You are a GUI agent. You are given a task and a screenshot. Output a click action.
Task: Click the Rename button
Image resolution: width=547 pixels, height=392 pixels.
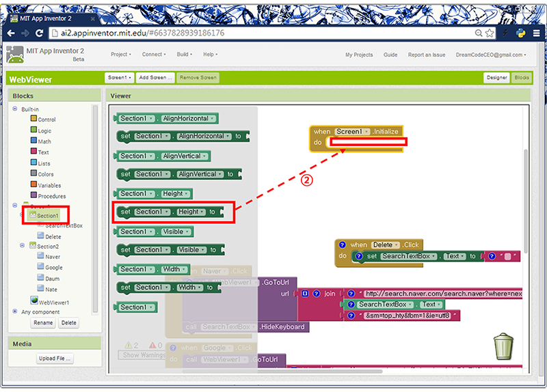pyautogui.click(x=43, y=322)
